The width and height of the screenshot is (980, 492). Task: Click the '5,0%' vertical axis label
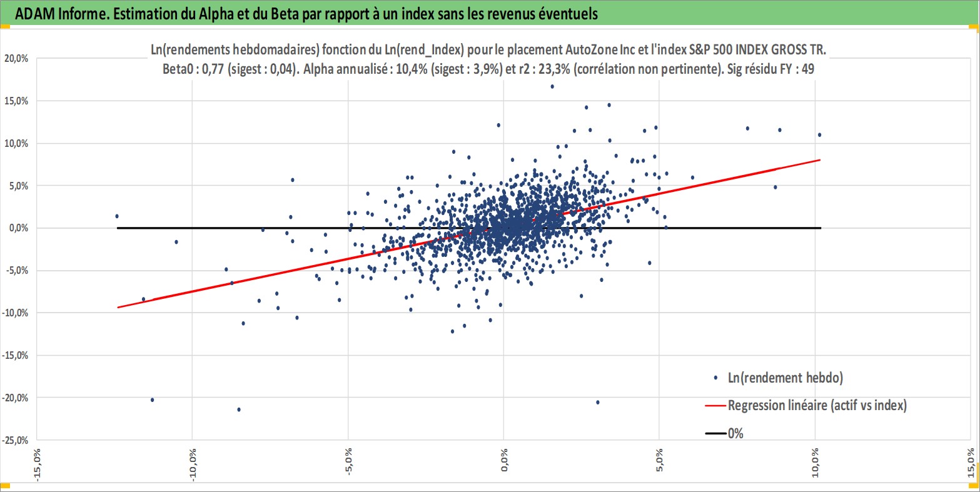18,186
